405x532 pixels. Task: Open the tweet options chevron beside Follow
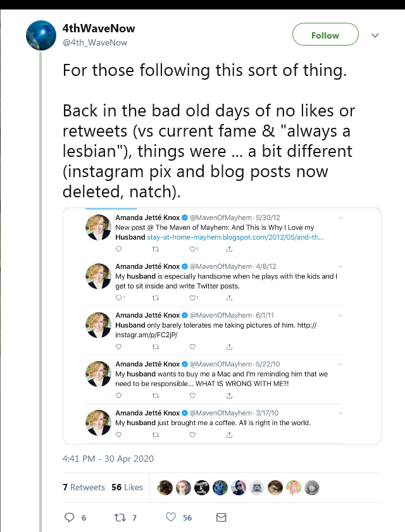[x=375, y=35]
